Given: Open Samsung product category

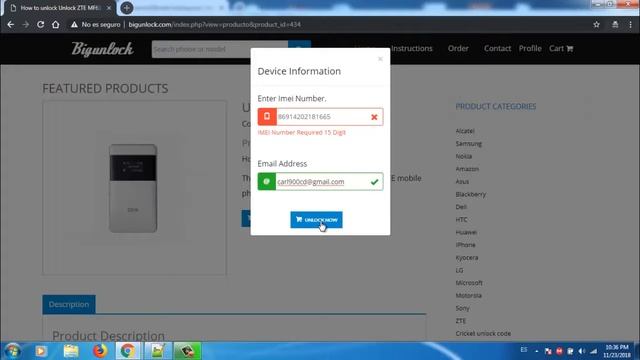Looking at the screenshot, I should pos(469,144).
